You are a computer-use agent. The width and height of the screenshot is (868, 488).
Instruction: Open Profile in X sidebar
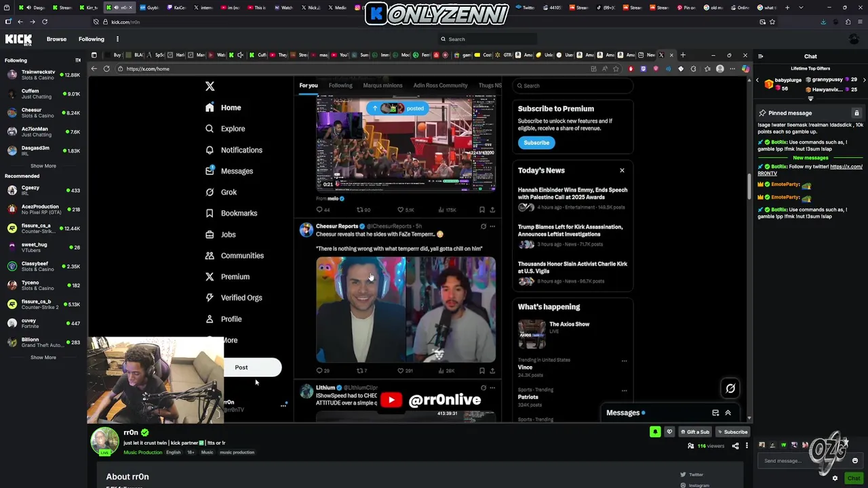[x=223, y=319]
